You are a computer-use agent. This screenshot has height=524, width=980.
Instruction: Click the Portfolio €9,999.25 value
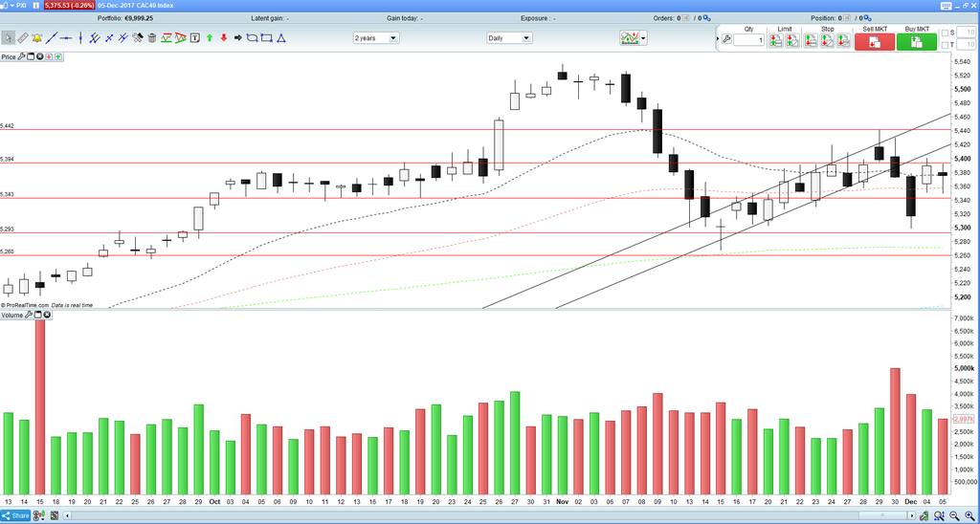tap(139, 18)
